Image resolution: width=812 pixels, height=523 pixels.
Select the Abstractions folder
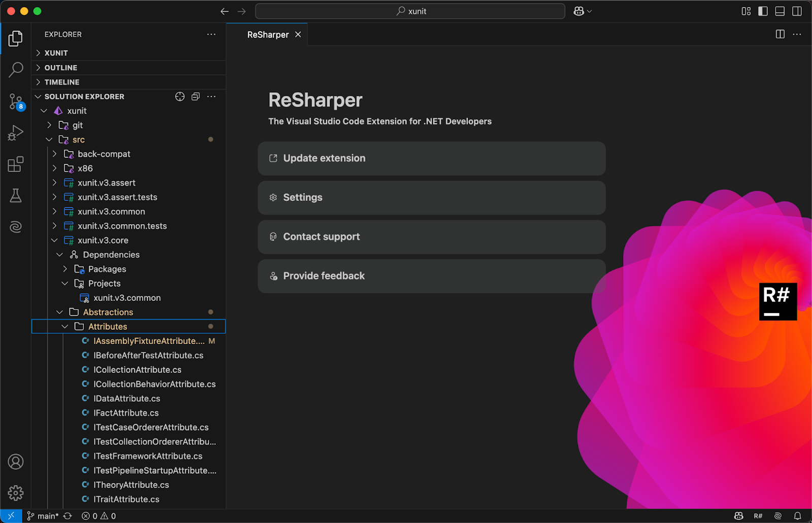[x=128, y=312]
